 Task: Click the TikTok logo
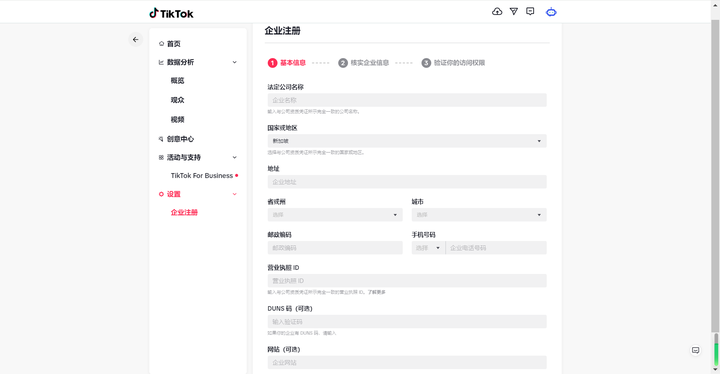coord(171,13)
